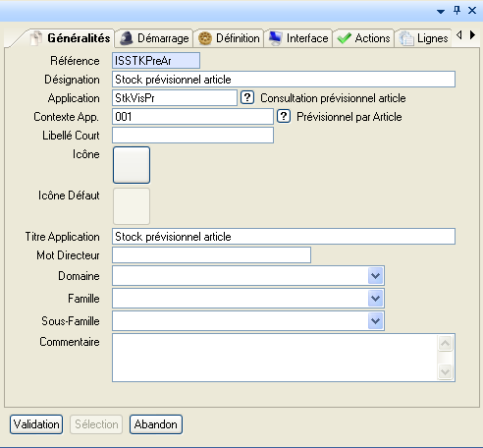
Task: Click the help icon next to Application field
Action: pyautogui.click(x=247, y=97)
